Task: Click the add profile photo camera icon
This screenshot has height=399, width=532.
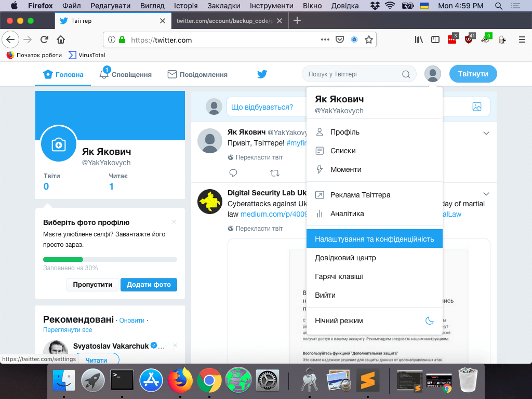Action: (58, 144)
